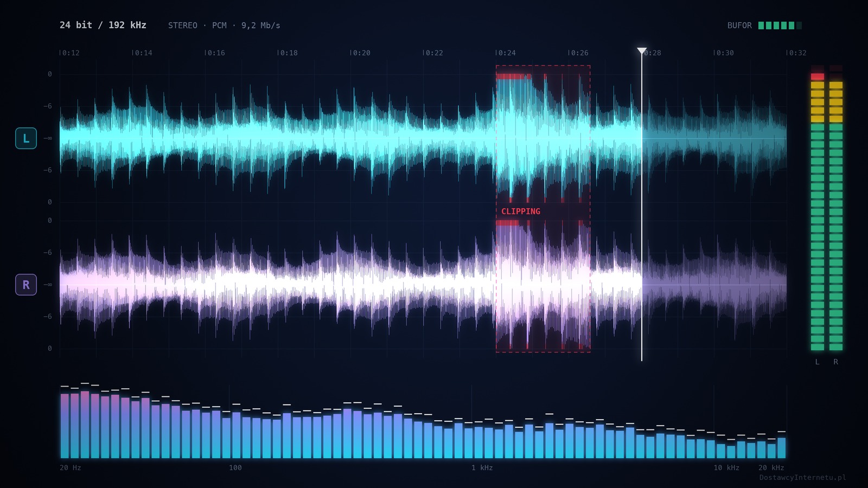
Task: Click the BUFOR level indicator bars
Action: click(780, 25)
